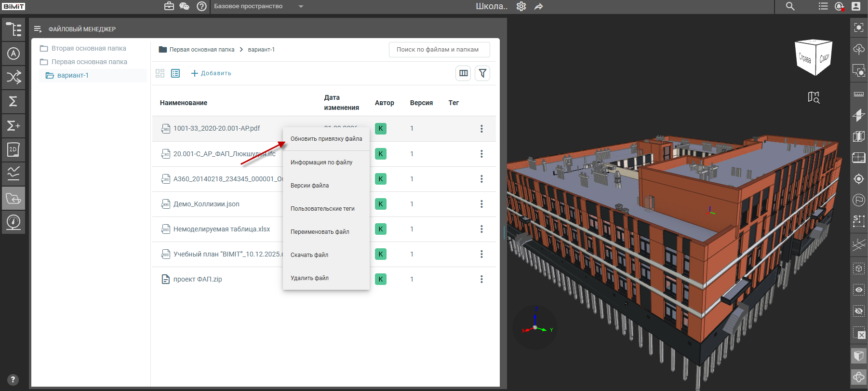Open the filter funnel in file manager
This screenshot has height=391, width=868.
[482, 73]
